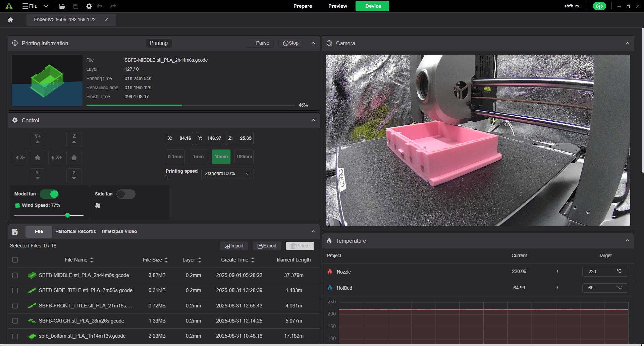The width and height of the screenshot is (644, 346).
Task: Home the Z axis in Control panel
Action: coord(74,158)
